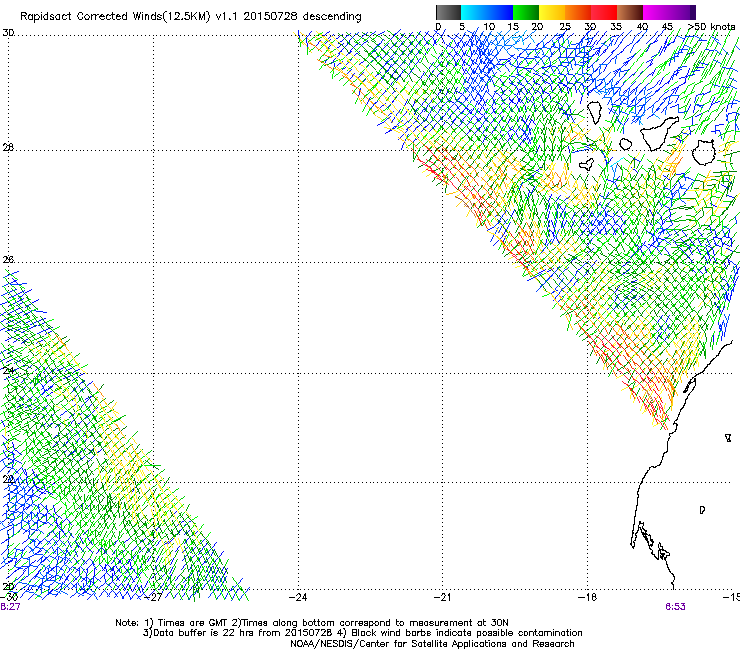Click the small La Gomera island outline
The image size is (740, 650).
point(625,144)
